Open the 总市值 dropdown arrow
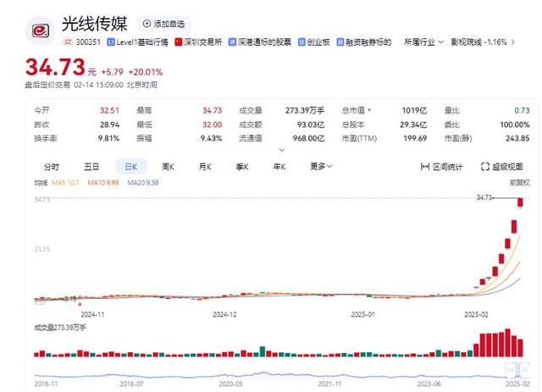 click(369, 110)
